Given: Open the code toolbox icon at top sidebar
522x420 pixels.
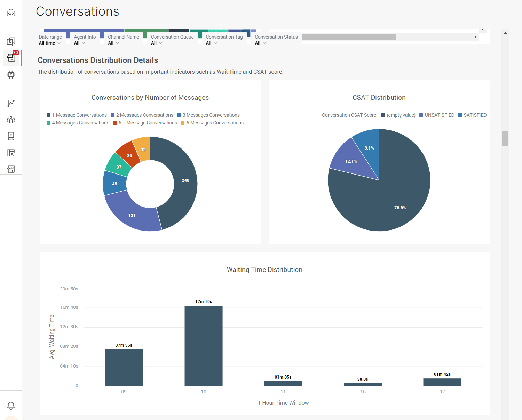Looking at the screenshot, I should (11, 13).
